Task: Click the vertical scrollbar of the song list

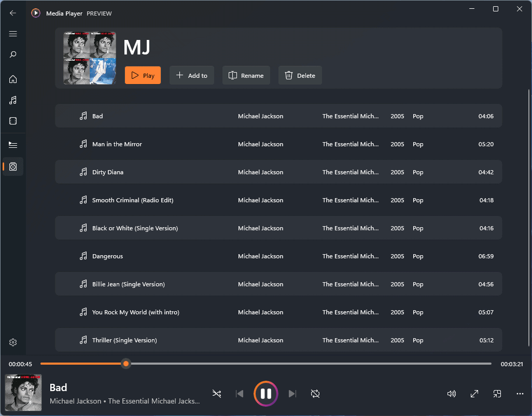Action: pos(528,217)
